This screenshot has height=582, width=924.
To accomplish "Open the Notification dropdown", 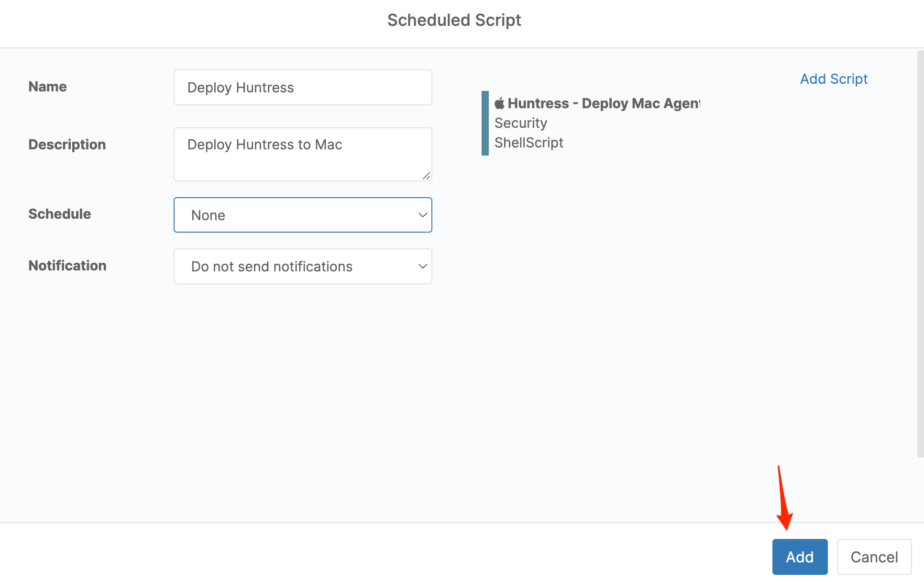I will pos(303,266).
